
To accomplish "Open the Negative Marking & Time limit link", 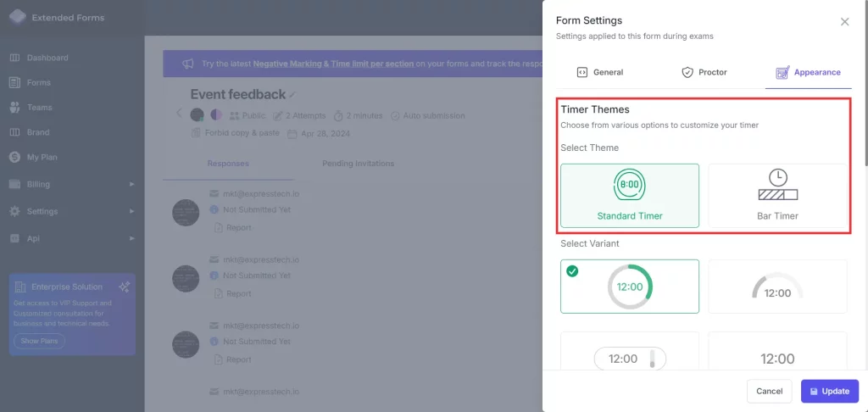I will 333,64.
